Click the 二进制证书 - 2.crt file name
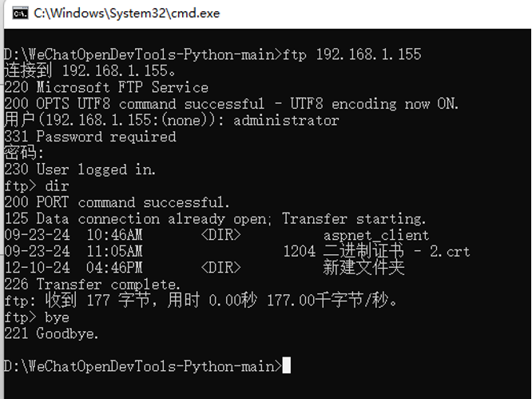Screen dimensions: 532x399 397,251
